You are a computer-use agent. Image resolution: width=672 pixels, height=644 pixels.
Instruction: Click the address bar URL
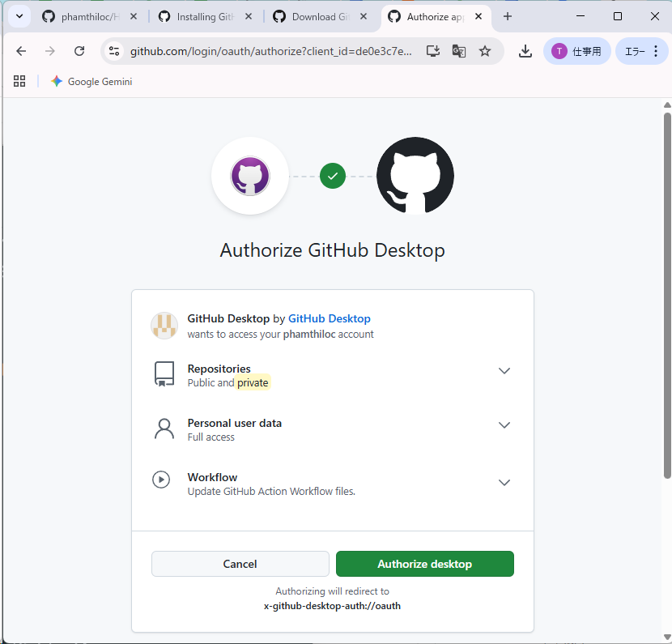271,52
